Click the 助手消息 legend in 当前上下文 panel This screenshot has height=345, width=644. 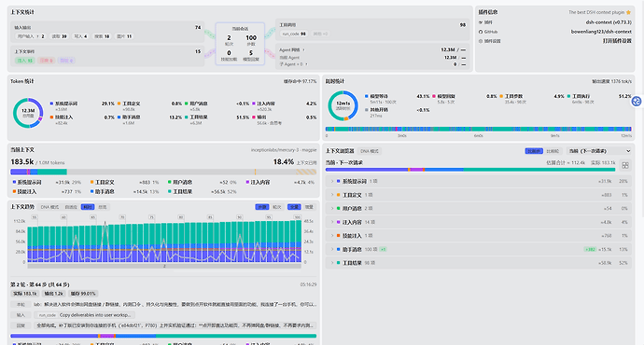[x=124, y=191]
